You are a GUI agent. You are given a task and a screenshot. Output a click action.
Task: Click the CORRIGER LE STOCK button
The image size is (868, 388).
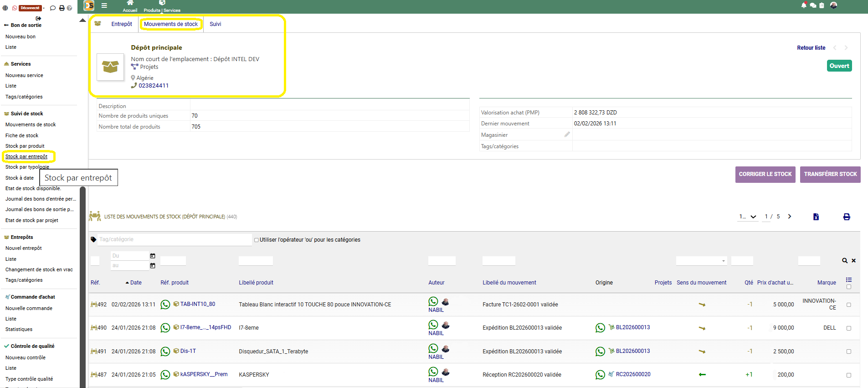click(765, 174)
